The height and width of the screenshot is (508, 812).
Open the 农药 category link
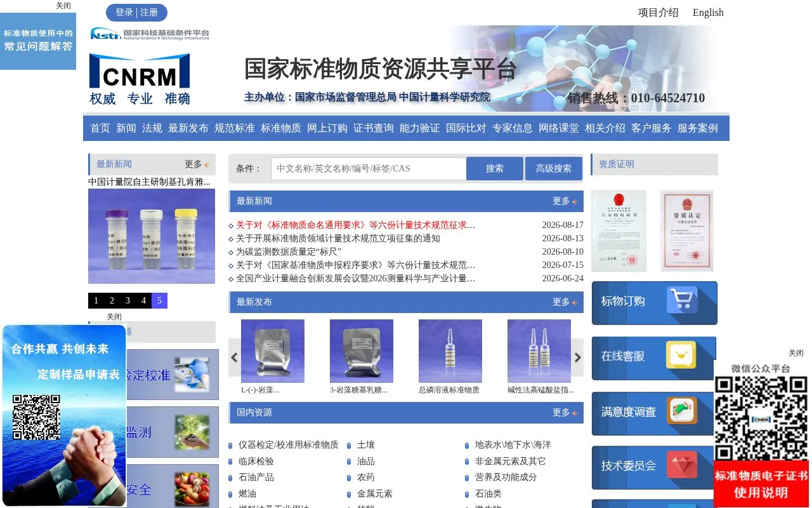tap(366, 478)
